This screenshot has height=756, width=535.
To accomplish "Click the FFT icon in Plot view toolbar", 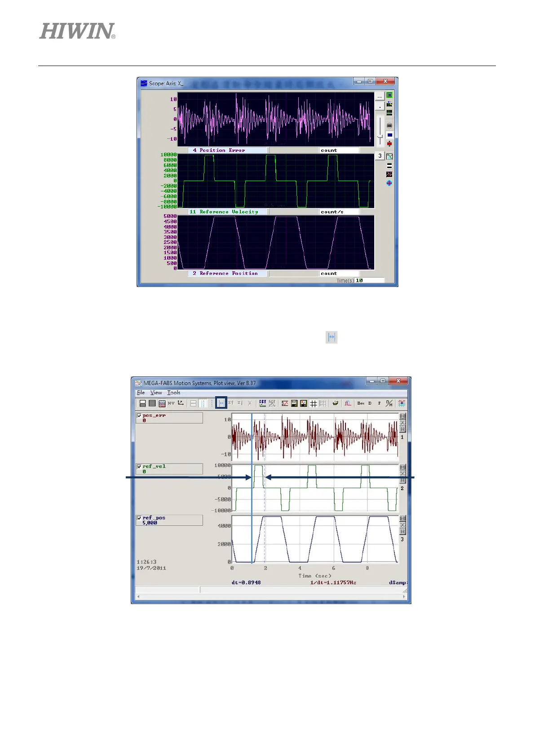I will pos(263,403).
